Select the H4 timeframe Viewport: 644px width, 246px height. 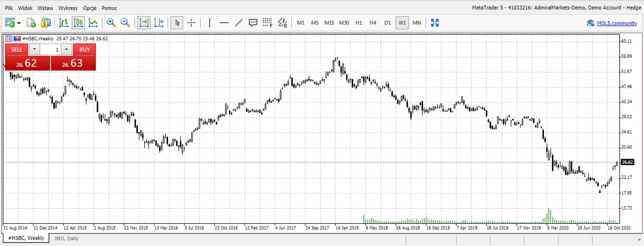click(x=373, y=23)
